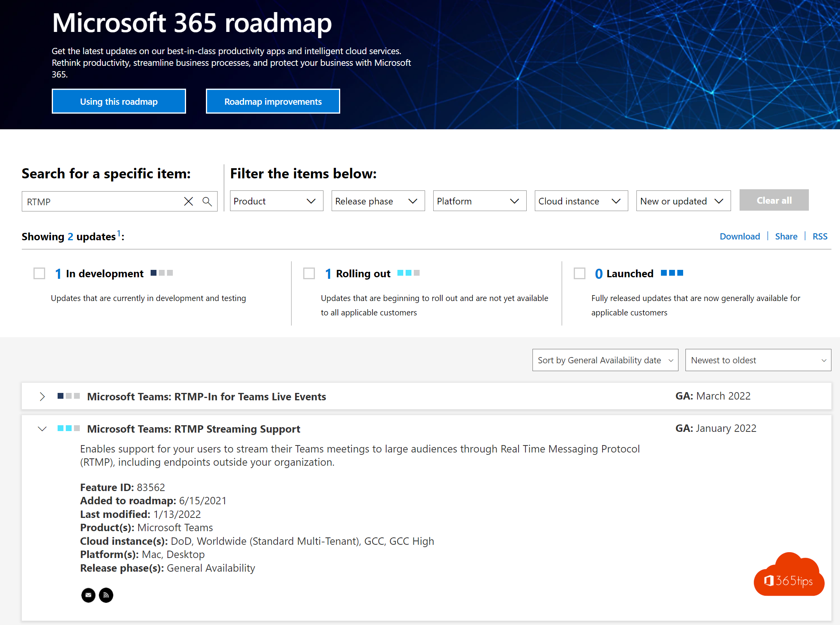This screenshot has width=840, height=625.
Task: Click the footnote 1 next to Showing 2 updates
Action: [119, 233]
